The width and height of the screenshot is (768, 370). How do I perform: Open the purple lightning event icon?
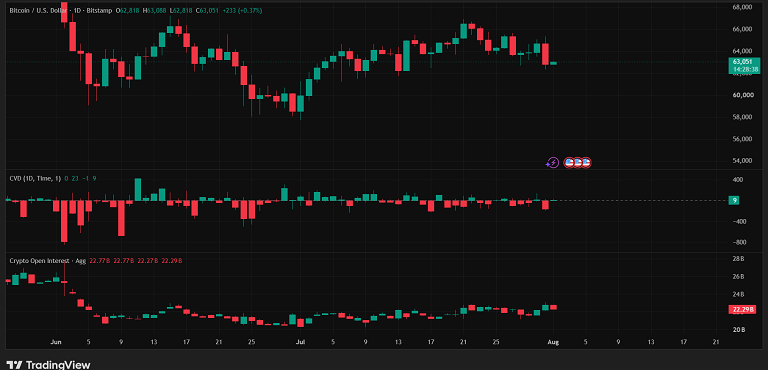click(x=552, y=163)
